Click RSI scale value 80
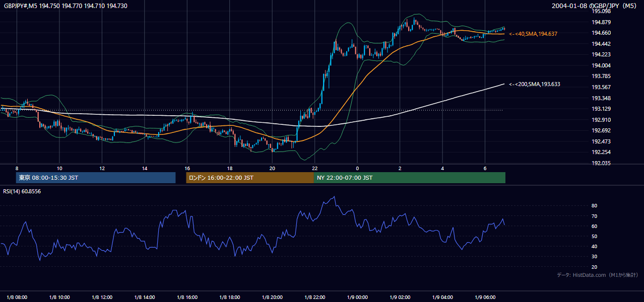This screenshot has height=302, width=644. click(595, 206)
